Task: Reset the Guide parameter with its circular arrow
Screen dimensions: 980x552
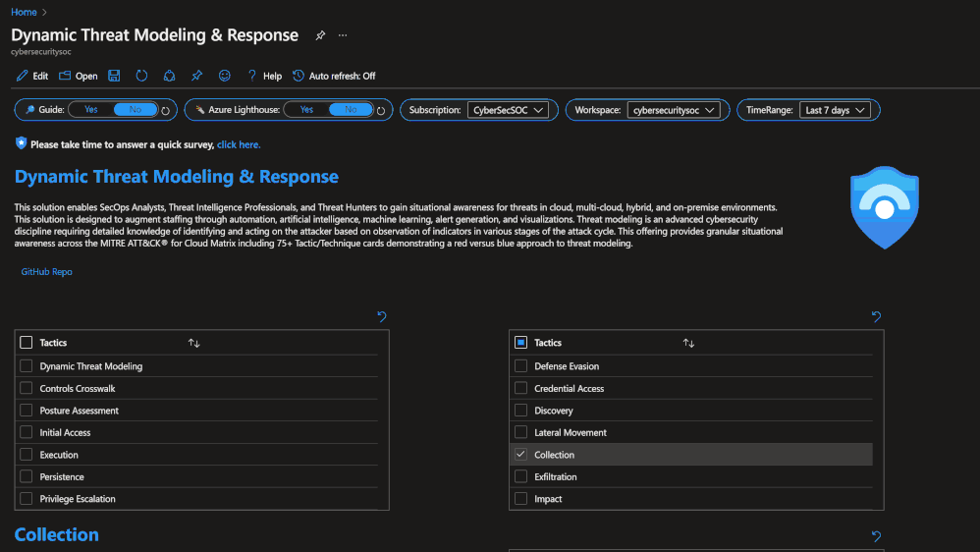Action: (166, 111)
